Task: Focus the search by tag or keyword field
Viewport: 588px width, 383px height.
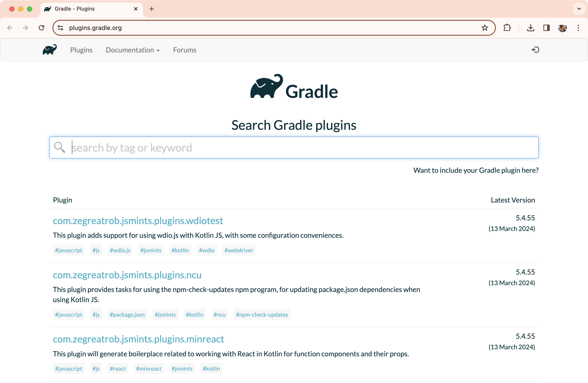Action: pyautogui.click(x=294, y=147)
